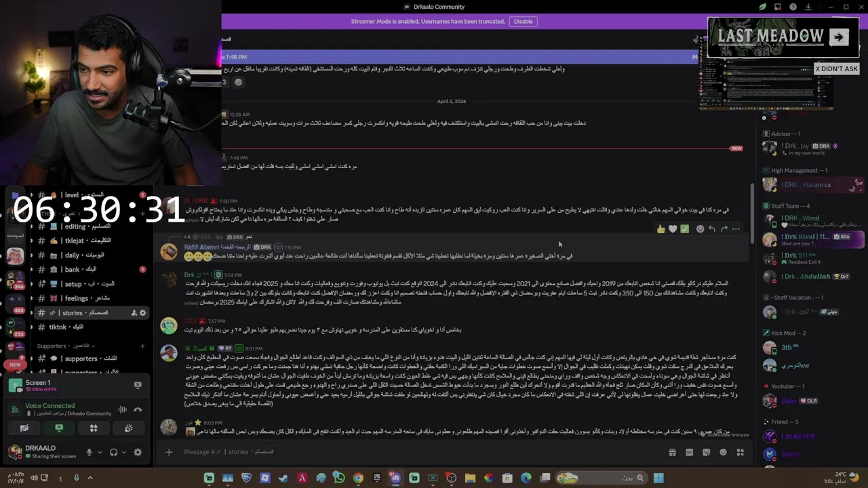
Task: Open Steam from the taskbar
Action: tap(283, 478)
